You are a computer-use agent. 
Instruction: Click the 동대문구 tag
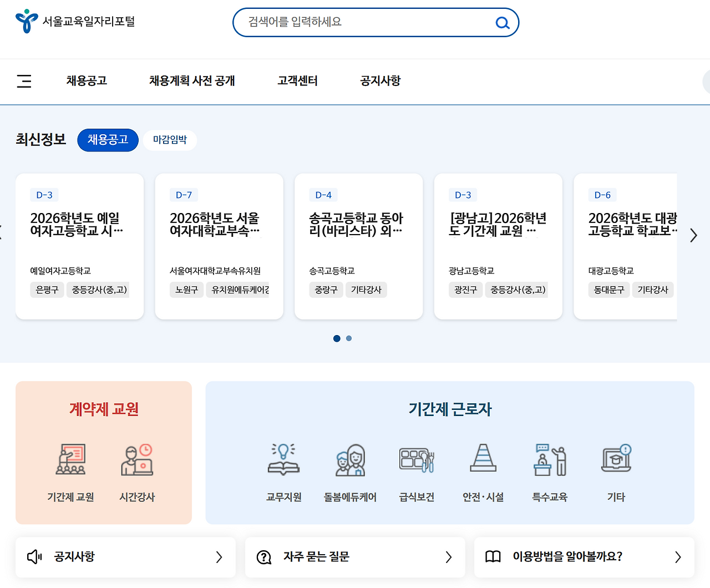(x=609, y=290)
